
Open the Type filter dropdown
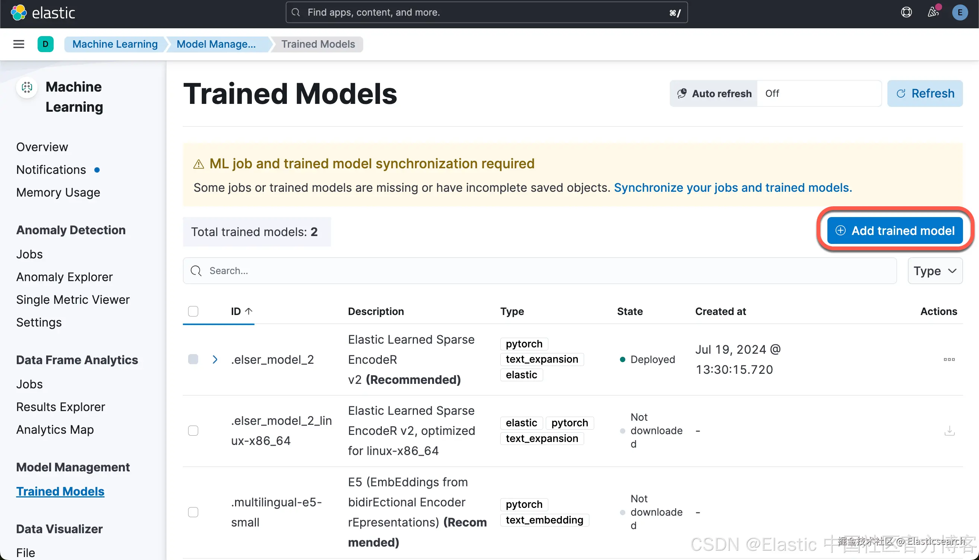pos(935,271)
